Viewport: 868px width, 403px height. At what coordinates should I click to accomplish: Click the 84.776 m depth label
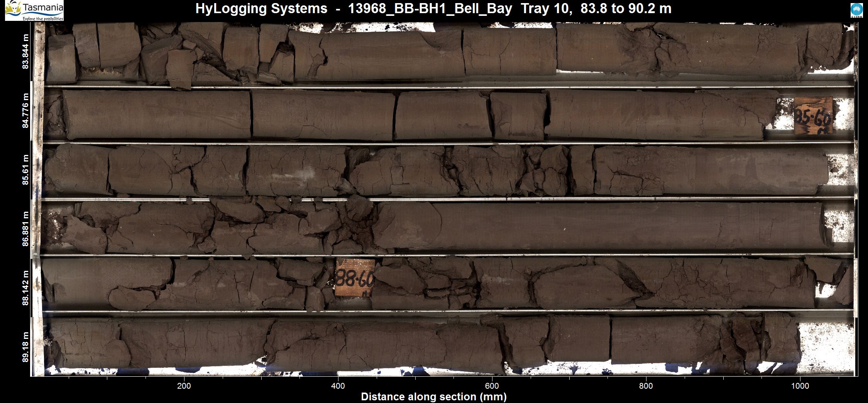tap(26, 111)
